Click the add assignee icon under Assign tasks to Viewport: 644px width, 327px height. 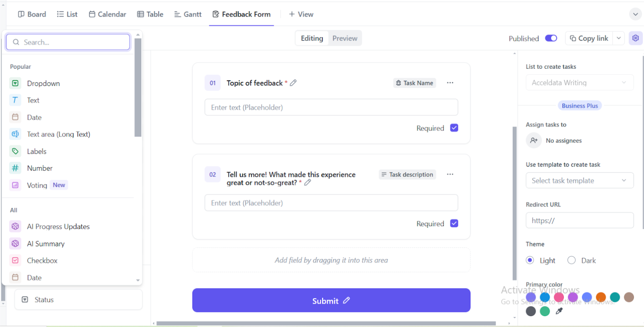(x=533, y=140)
